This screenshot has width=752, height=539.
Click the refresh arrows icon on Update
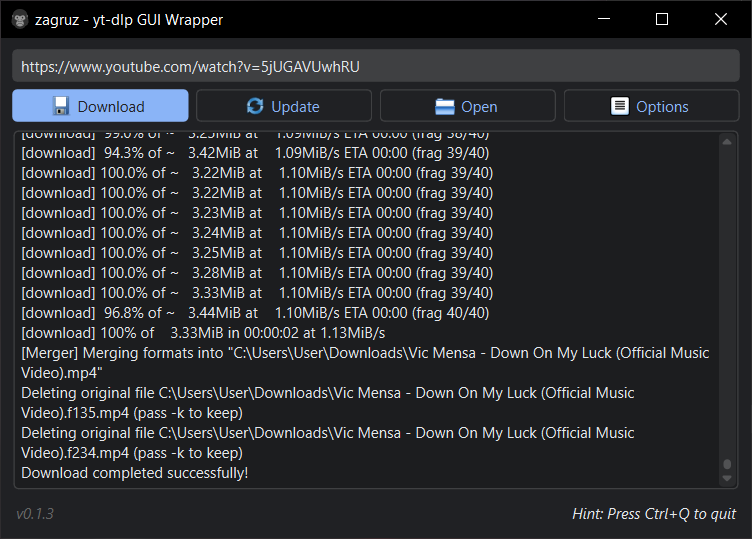256,106
